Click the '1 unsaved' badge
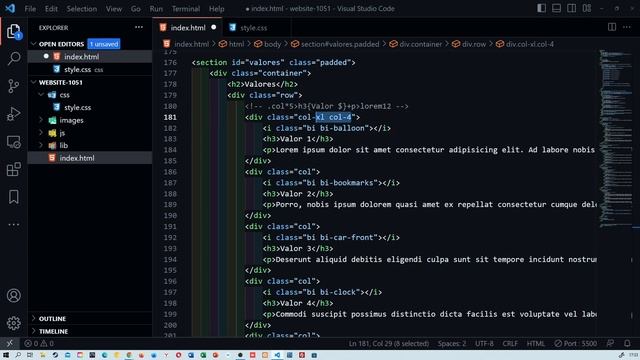Screen dimensions: 640x360 [x=104, y=44]
